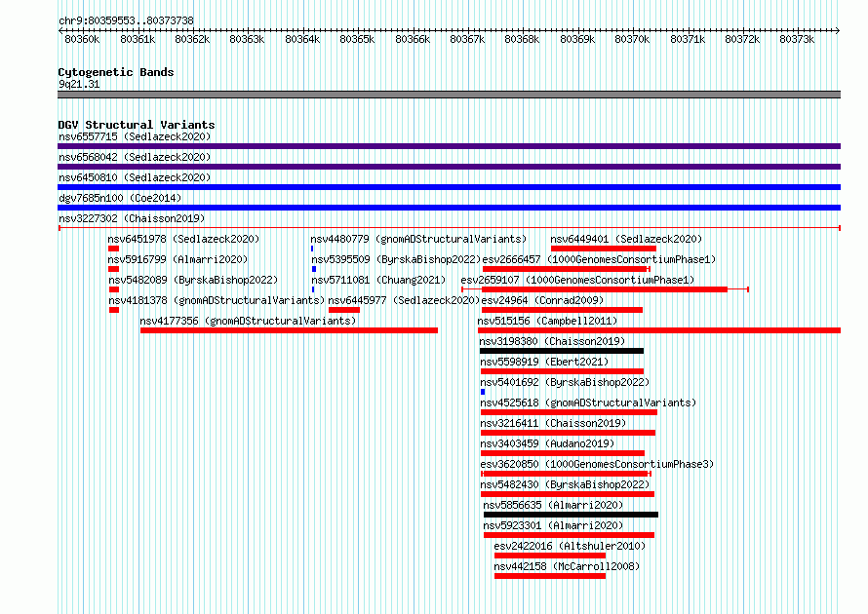Click the 80365k ruler position
The height and width of the screenshot is (614, 868).
pyautogui.click(x=357, y=39)
